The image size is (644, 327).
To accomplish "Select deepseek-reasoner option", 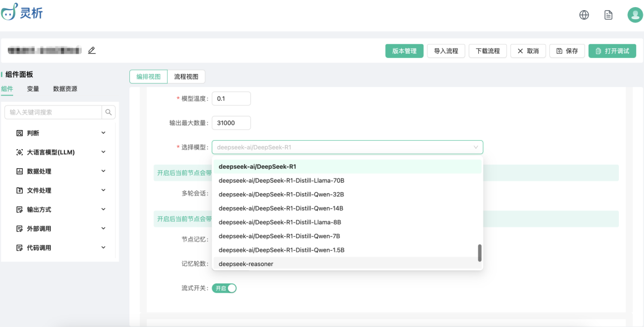I will tap(348, 263).
